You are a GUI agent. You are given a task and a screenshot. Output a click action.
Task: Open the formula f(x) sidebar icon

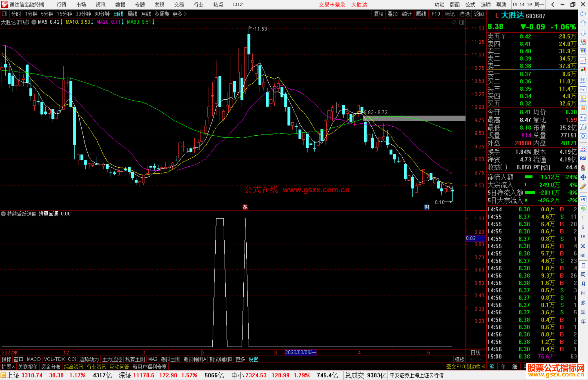click(583, 127)
